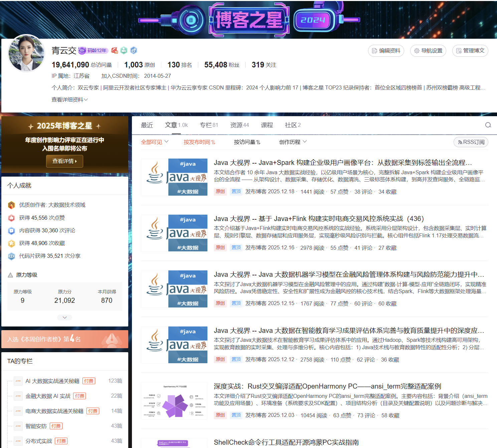497x448 pixels.
Task: Open column 金融大数据 AI 实战
Action: [x=48, y=396]
